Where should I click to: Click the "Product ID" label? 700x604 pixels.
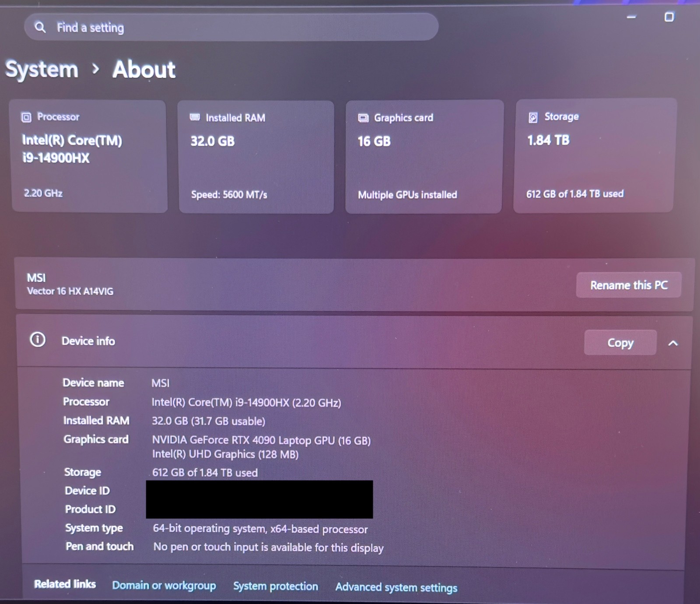(x=90, y=509)
